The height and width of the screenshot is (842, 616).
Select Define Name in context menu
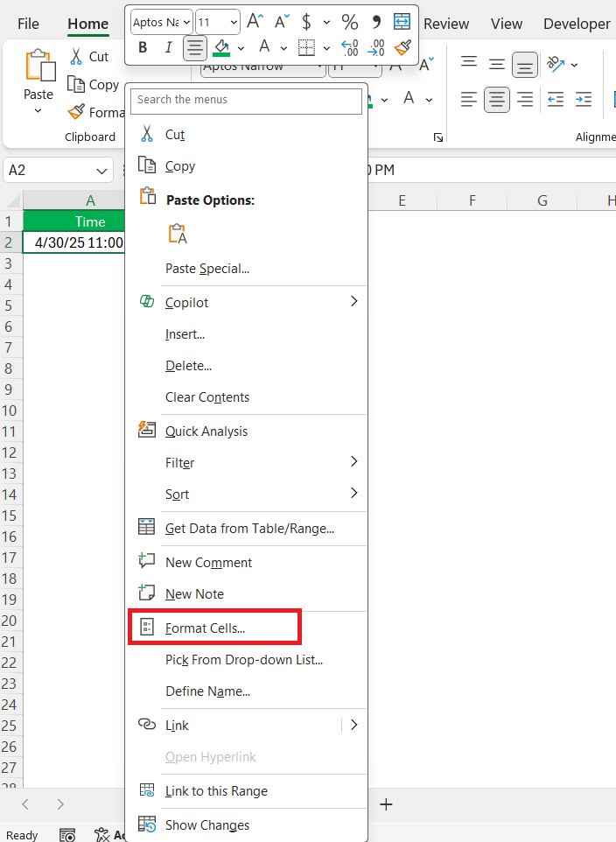click(246, 691)
